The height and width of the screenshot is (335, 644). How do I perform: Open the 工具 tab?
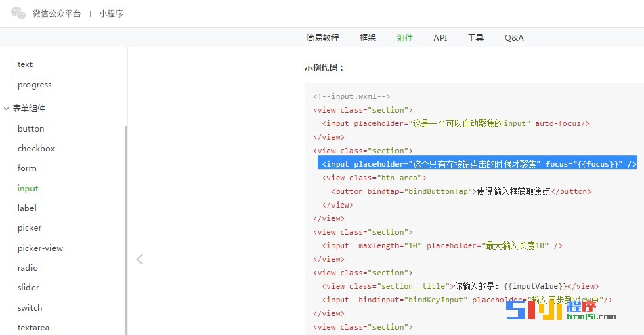(475, 38)
